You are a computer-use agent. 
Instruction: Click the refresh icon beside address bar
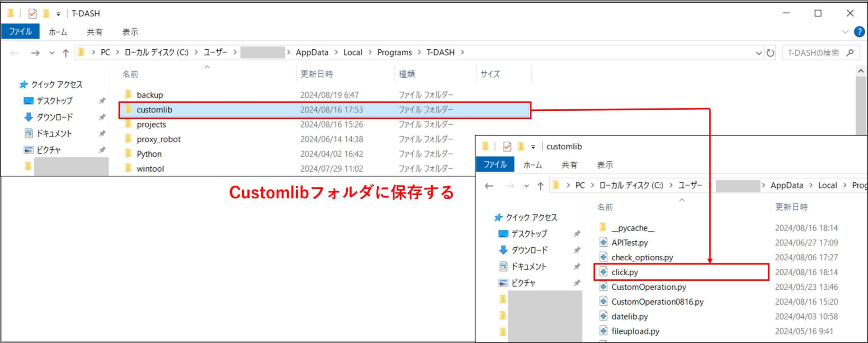[770, 53]
